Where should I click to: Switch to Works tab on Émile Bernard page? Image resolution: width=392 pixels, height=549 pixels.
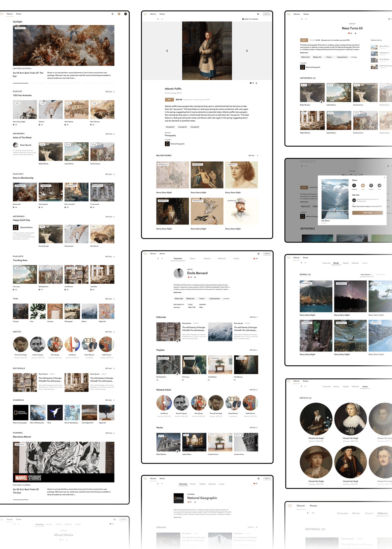192,259
